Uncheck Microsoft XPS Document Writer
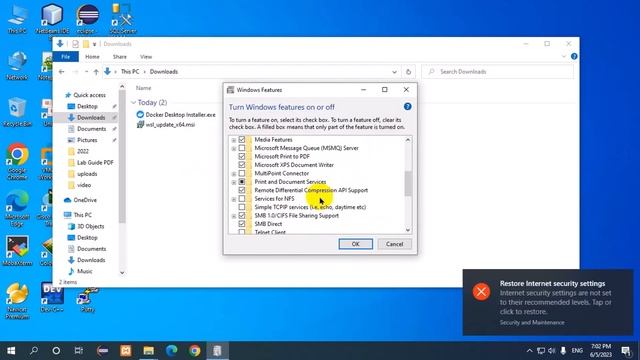 [242, 165]
